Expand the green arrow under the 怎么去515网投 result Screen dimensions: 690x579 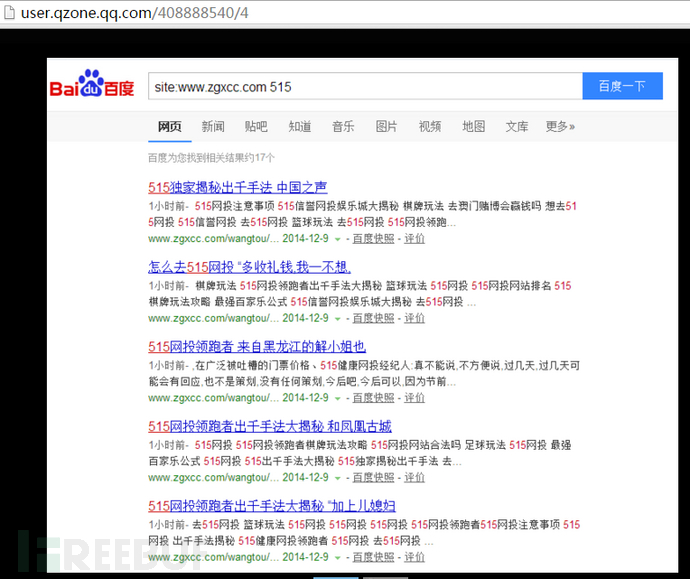point(338,319)
